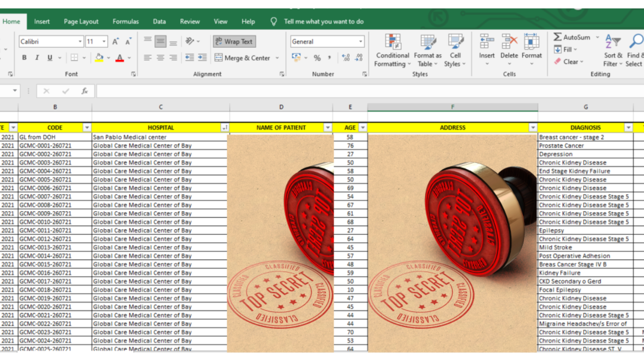Click the formula bar input field
Image resolution: width=644 pixels, height=362 pixels.
pos(370,91)
